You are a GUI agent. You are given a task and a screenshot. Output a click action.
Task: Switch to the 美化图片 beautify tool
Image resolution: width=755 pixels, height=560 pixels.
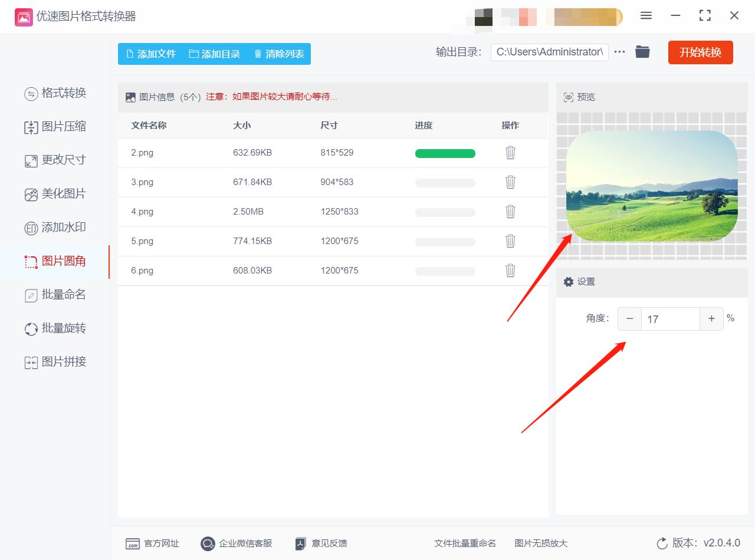pyautogui.click(x=56, y=194)
